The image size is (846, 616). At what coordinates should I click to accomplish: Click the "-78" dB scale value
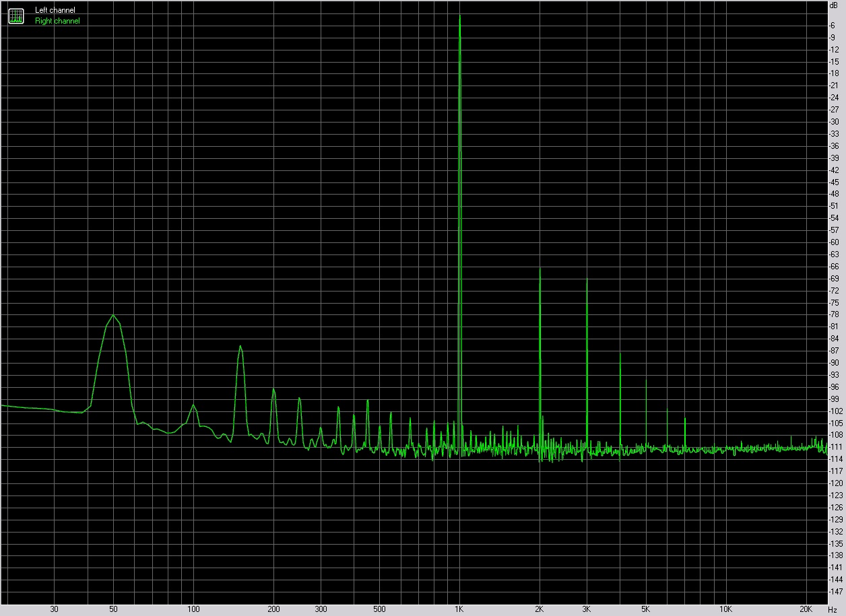[x=834, y=314]
